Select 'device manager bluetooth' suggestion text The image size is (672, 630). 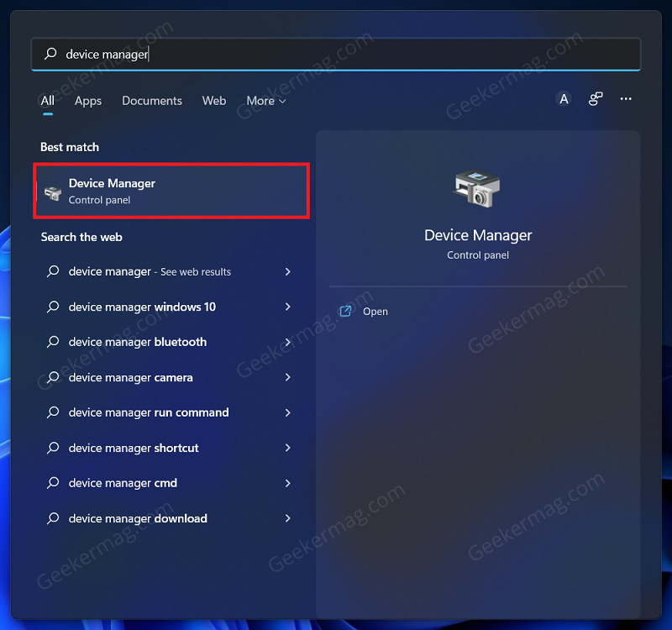point(138,342)
